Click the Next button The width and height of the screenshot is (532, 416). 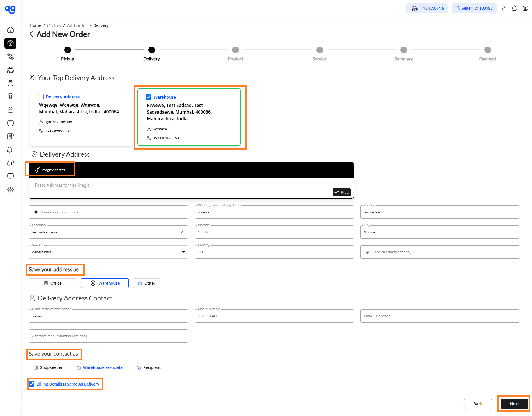[x=515, y=404]
